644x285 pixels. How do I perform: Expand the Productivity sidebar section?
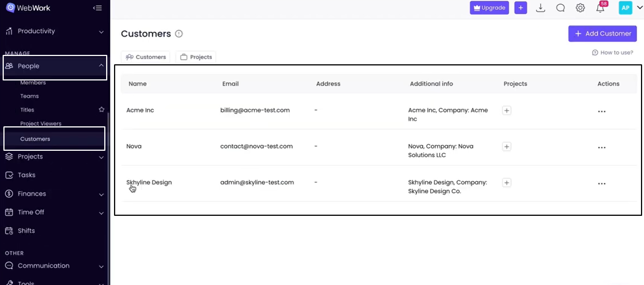pyautogui.click(x=101, y=32)
